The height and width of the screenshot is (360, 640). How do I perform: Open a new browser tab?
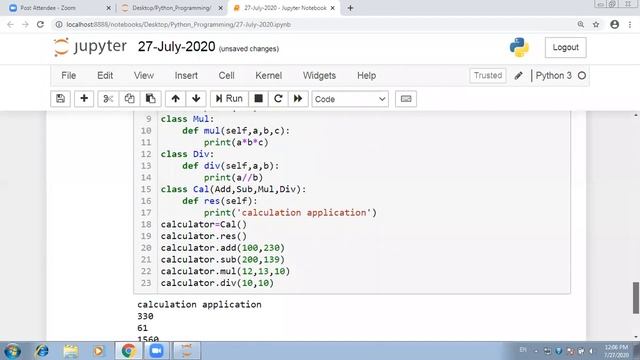pyautogui.click(x=350, y=8)
